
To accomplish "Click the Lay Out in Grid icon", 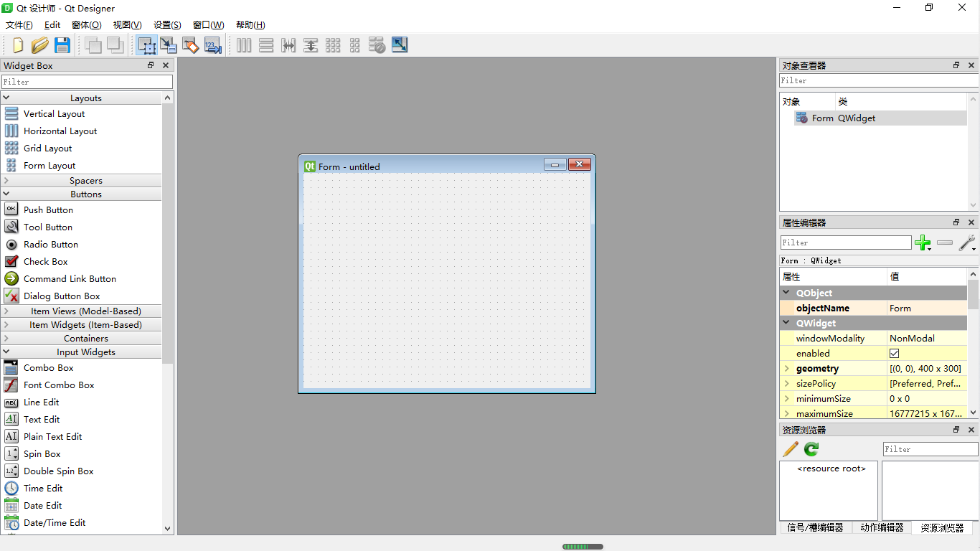I will (x=333, y=45).
